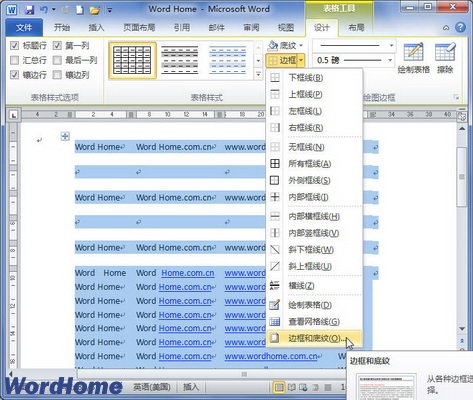
Task: Enable the 汇总行 total row checkbox
Action: click(14, 60)
